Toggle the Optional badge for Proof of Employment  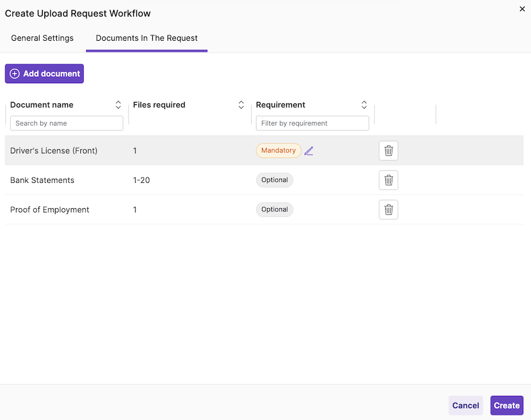(x=274, y=209)
